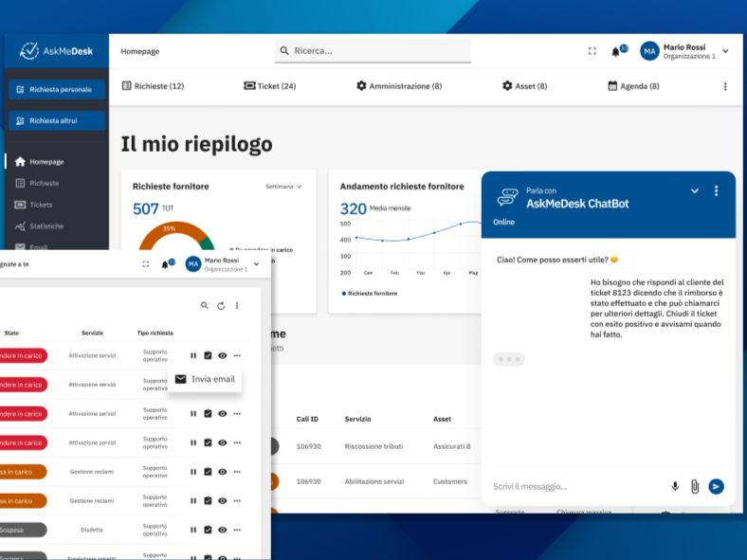Open Richieste in the sidebar
Screen dimensions: 747x560
coord(37,183)
